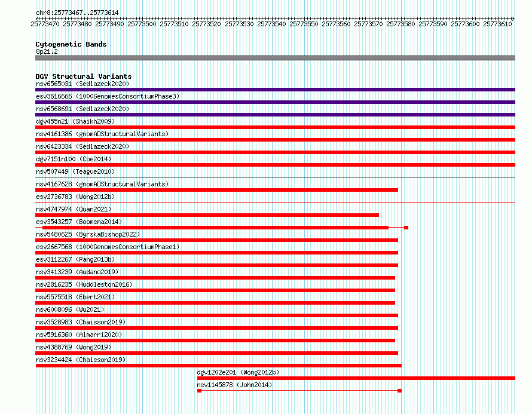Click the red bar under nsv2816235

click(x=215, y=290)
